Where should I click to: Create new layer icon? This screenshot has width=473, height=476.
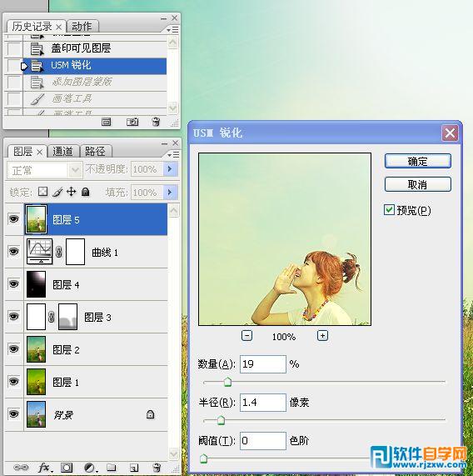[134, 467]
